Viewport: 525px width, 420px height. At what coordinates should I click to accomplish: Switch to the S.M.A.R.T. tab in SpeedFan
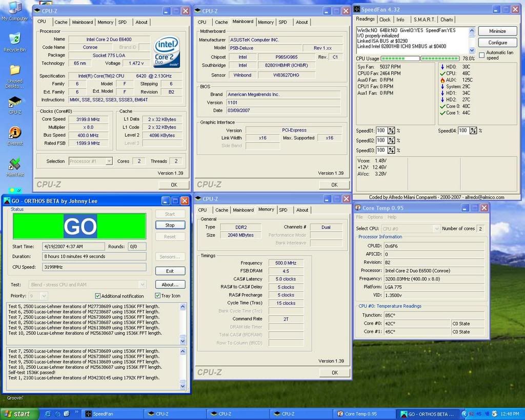(425, 19)
